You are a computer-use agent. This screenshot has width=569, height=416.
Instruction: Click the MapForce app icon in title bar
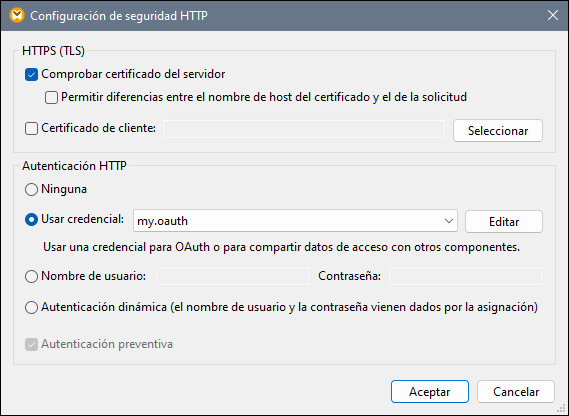[x=17, y=16]
